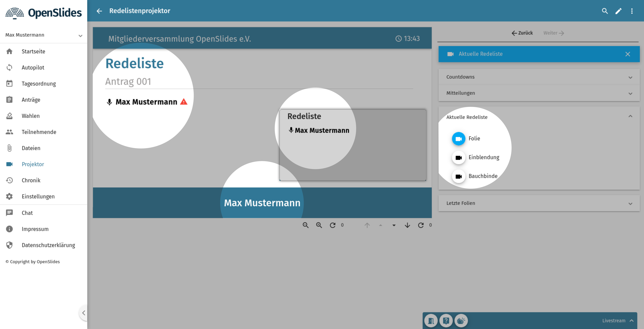Open the Chat section
The width and height of the screenshot is (644, 329).
pyautogui.click(x=44, y=213)
